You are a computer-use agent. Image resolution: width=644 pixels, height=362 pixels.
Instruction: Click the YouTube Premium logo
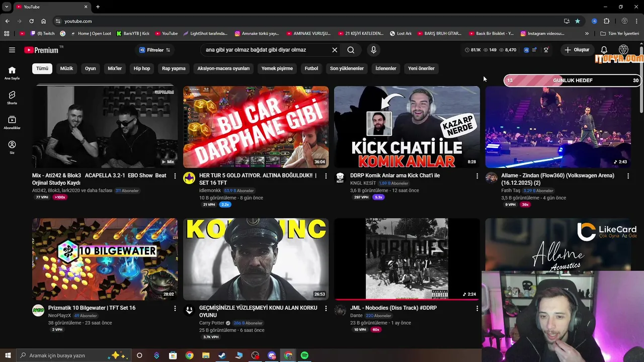pos(41,50)
